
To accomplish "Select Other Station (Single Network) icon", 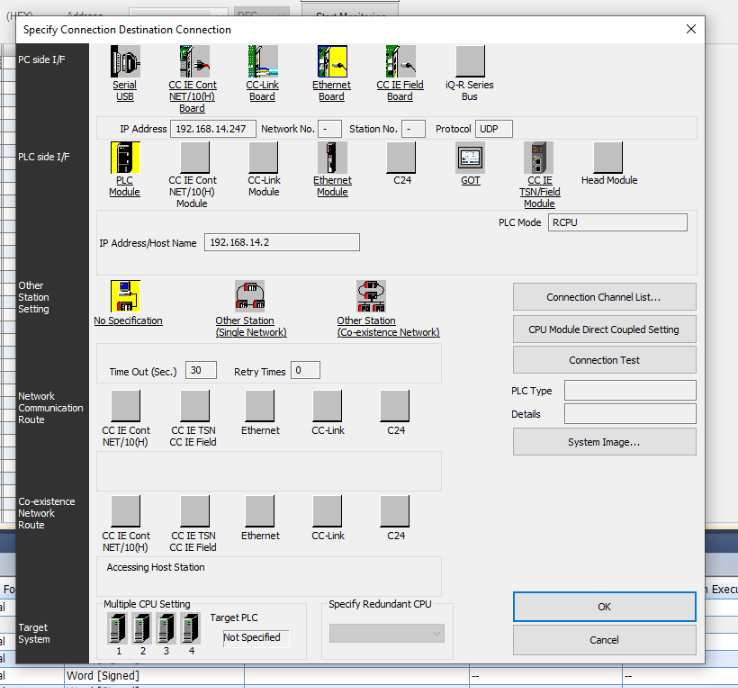I will coord(250,296).
